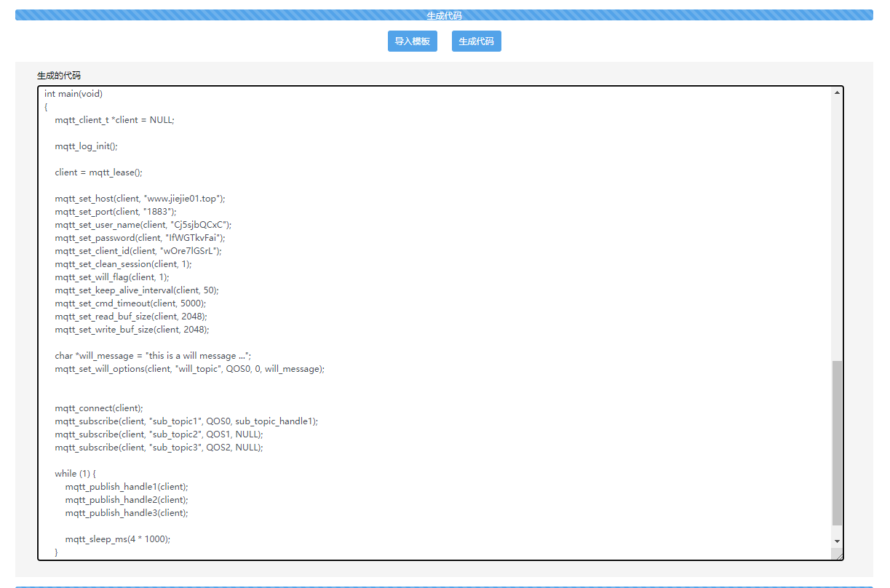
Task: Click the mqtt_subscribe sub_topic1 line
Action: (x=186, y=421)
